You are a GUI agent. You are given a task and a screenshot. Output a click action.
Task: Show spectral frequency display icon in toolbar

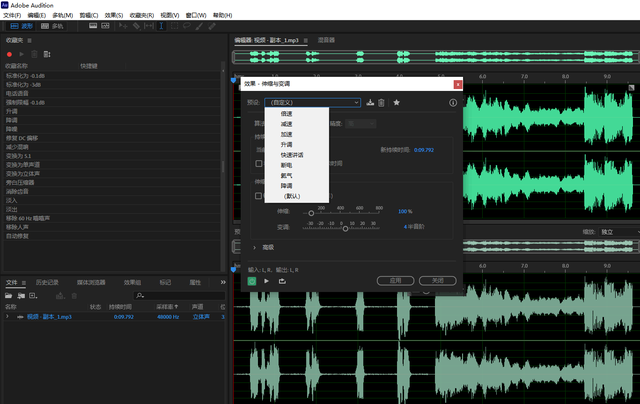[x=93, y=26]
